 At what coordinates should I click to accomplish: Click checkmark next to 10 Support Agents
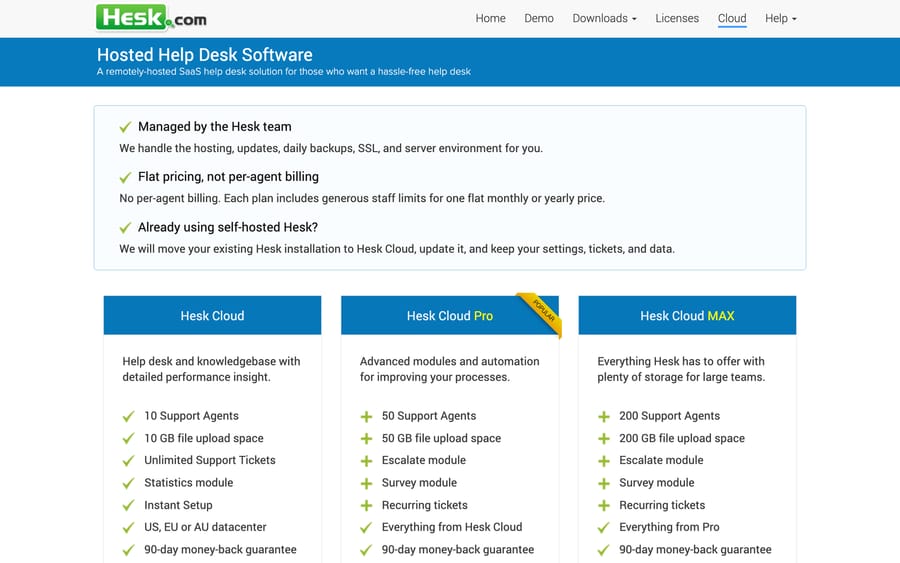click(x=129, y=416)
